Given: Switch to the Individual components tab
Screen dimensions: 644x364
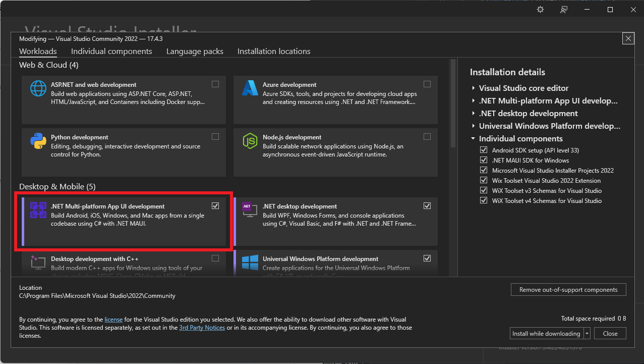Looking at the screenshot, I should click(x=111, y=51).
